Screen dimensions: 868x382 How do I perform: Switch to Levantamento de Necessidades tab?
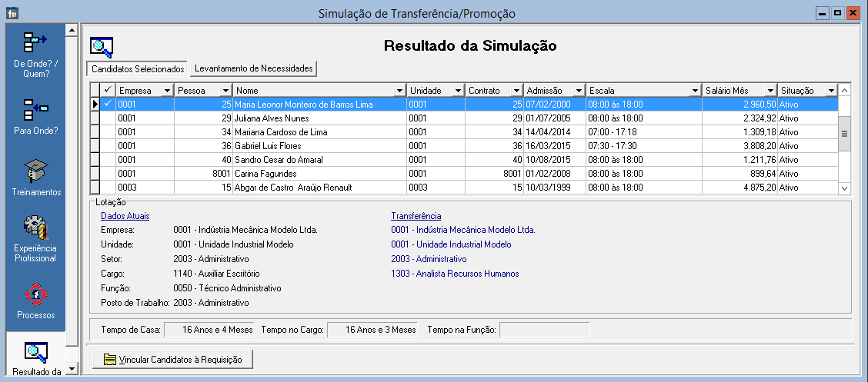point(253,68)
